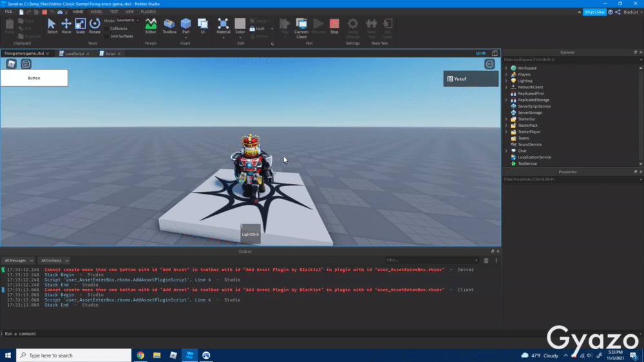Image resolution: width=644 pixels, height=362 pixels.
Task: Expand the Players node
Action: pos(506,74)
